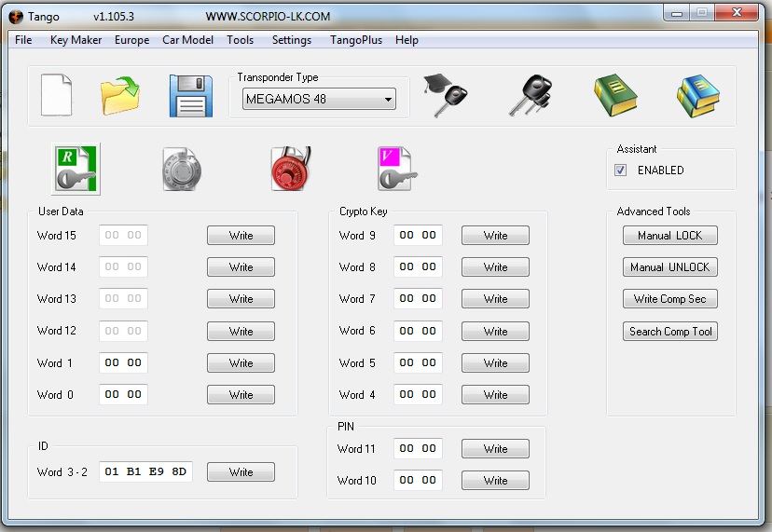Screen dimensions: 772x532
Task: Click the PIN Word 11 field
Action: click(x=418, y=448)
